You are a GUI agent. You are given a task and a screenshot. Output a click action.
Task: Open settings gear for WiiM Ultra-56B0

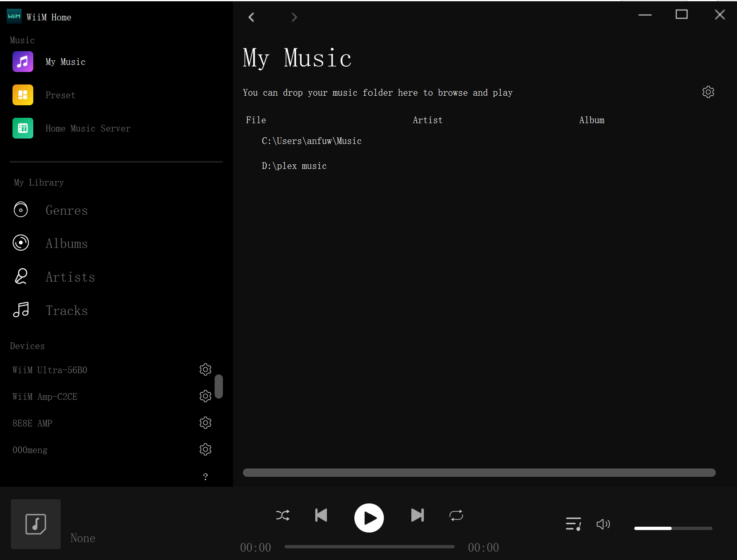205,369
